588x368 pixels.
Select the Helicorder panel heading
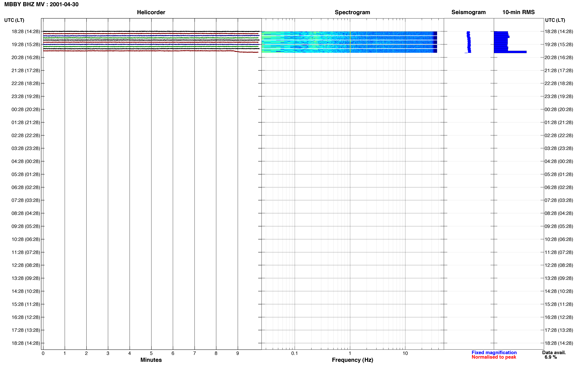(x=151, y=12)
